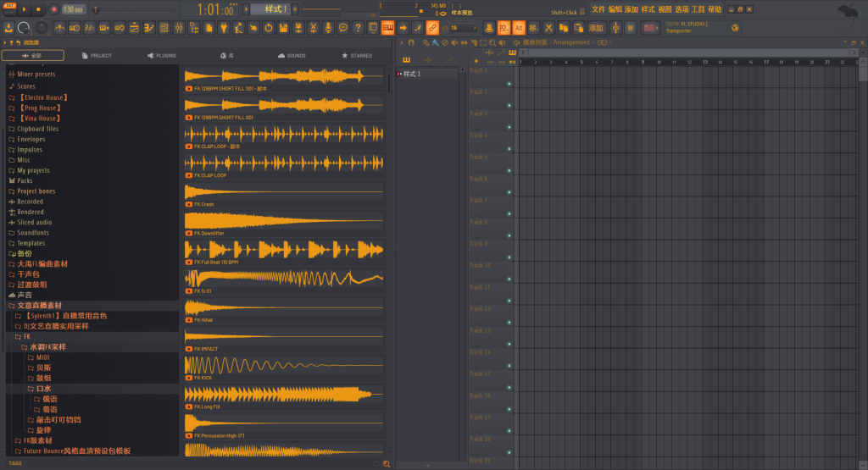Click the shopping cart icon
Screen dimensions: 868x470
pyautogui.click(x=630, y=28)
